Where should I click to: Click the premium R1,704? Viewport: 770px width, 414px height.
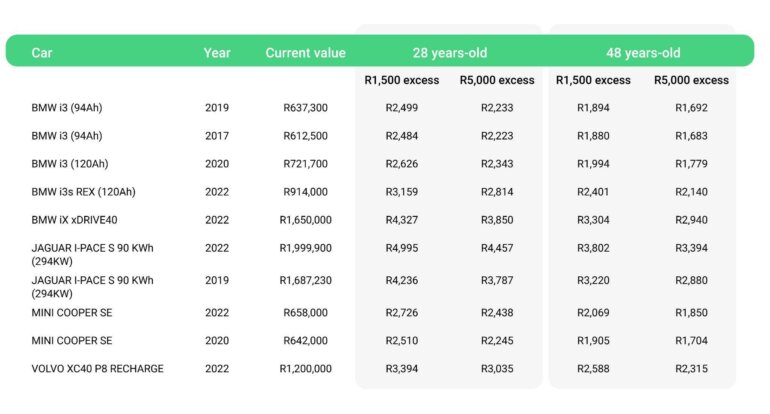691,340
